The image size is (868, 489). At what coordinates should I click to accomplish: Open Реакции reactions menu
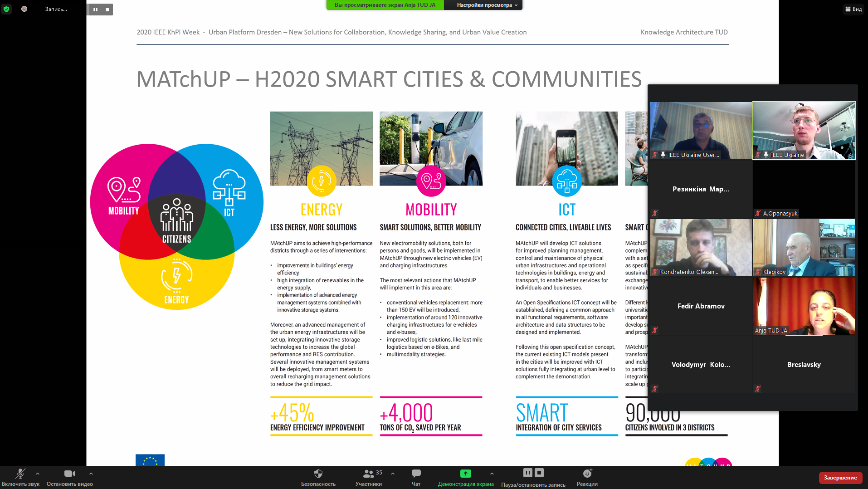(587, 477)
